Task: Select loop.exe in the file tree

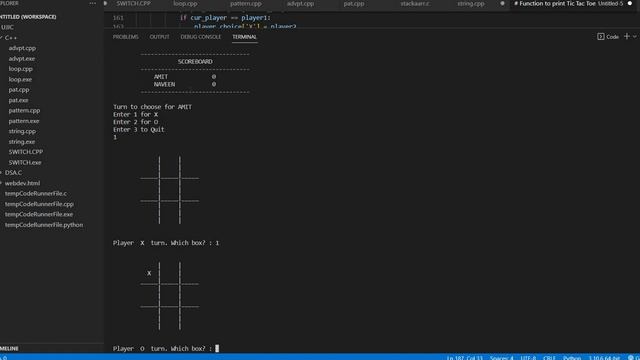Action: [20, 79]
